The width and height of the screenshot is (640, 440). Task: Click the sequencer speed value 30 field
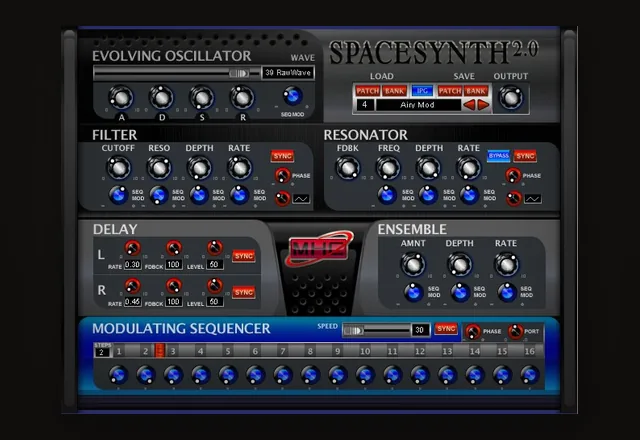pos(420,330)
